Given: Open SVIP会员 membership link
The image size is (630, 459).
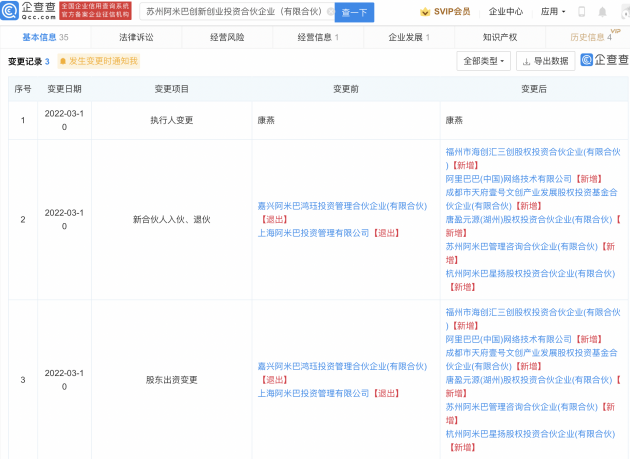Looking at the screenshot, I should point(452,12).
